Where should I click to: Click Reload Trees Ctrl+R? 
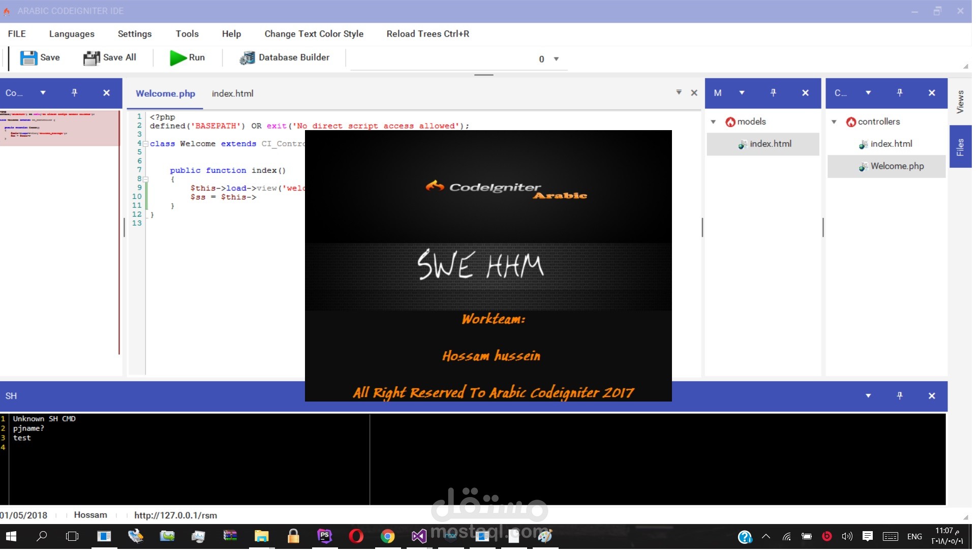point(427,34)
